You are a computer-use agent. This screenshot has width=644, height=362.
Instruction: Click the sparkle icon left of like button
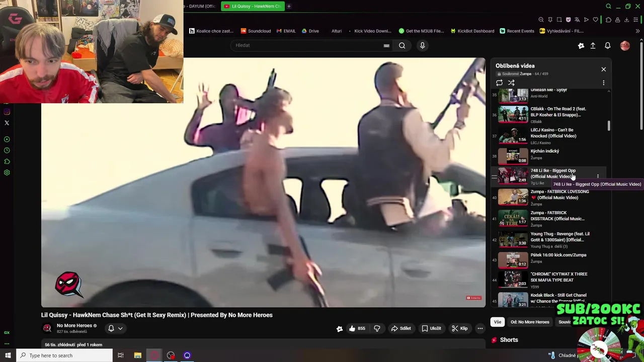pos(340,328)
